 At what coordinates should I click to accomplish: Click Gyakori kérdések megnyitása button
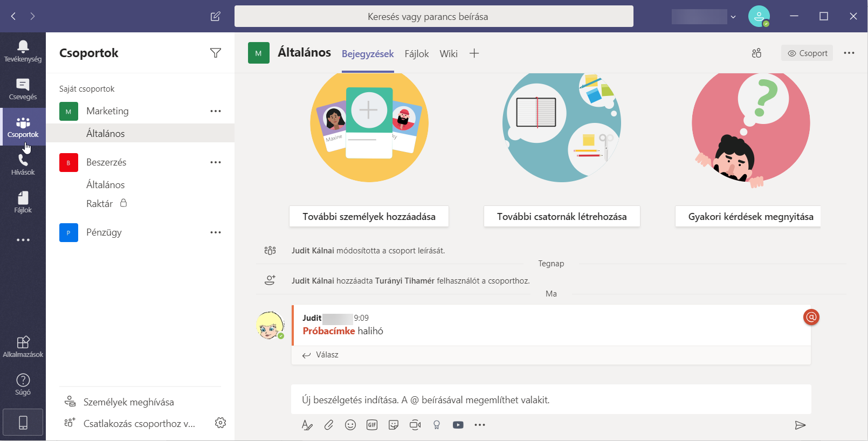(750, 217)
